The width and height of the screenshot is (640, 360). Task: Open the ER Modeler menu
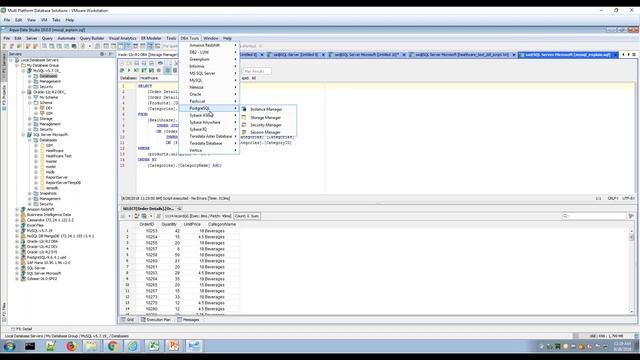pos(151,38)
